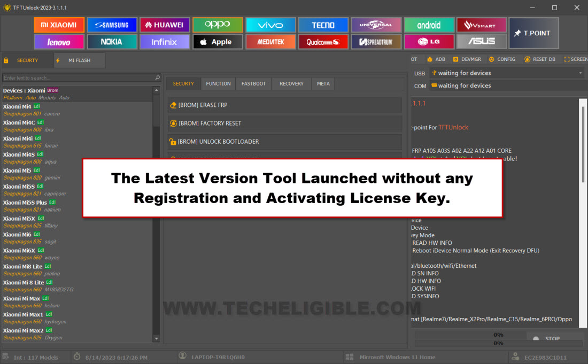Select Xiaomi Mi Max1 hydrogen model
This screenshot has width=588, height=364.
[x=77, y=318]
